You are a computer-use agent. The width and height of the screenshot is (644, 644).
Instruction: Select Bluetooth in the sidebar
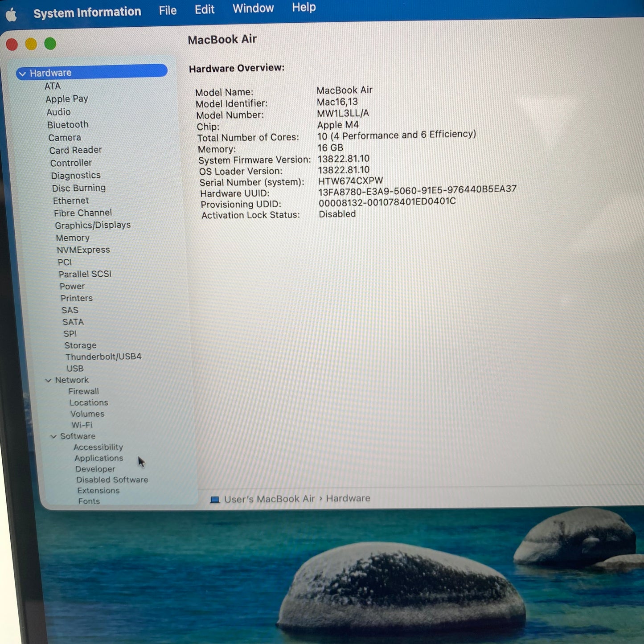point(68,125)
